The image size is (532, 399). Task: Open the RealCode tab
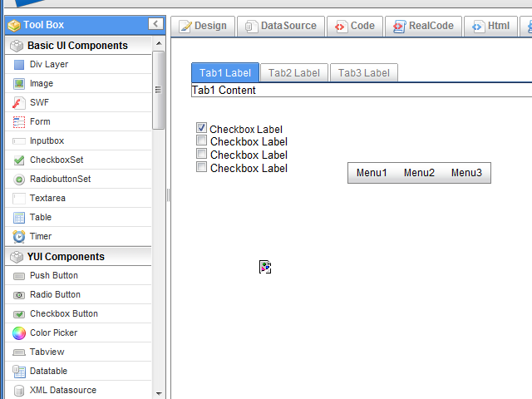click(423, 26)
